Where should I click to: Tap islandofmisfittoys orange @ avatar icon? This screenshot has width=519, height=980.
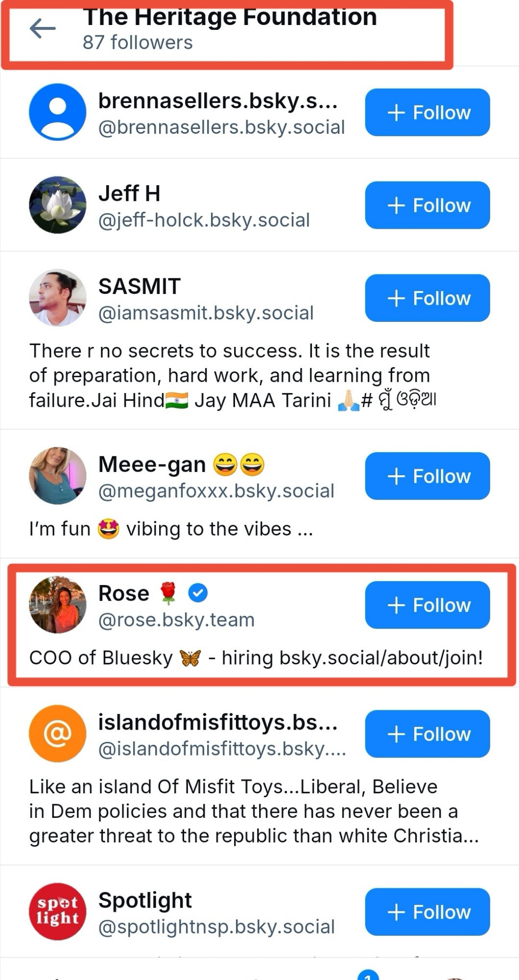click(x=58, y=734)
